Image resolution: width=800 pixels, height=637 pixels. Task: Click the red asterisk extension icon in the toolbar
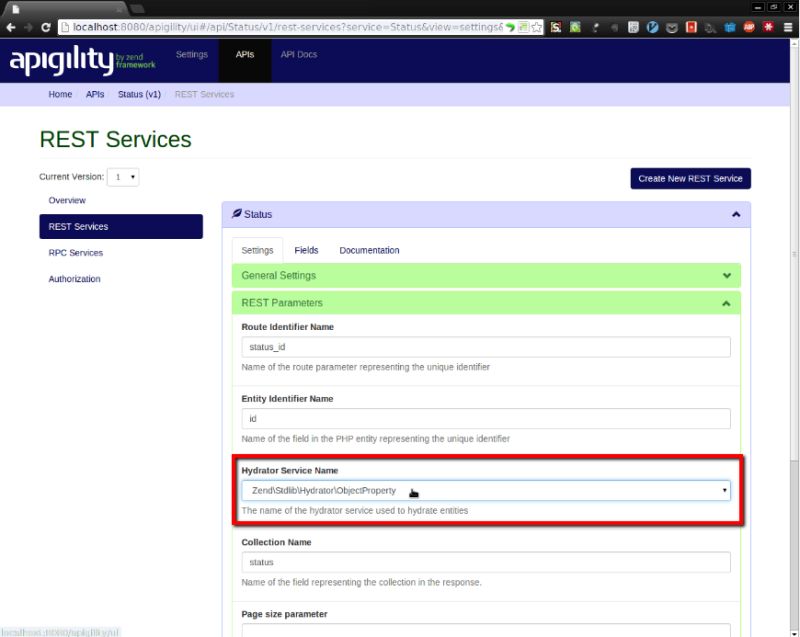pos(770,27)
